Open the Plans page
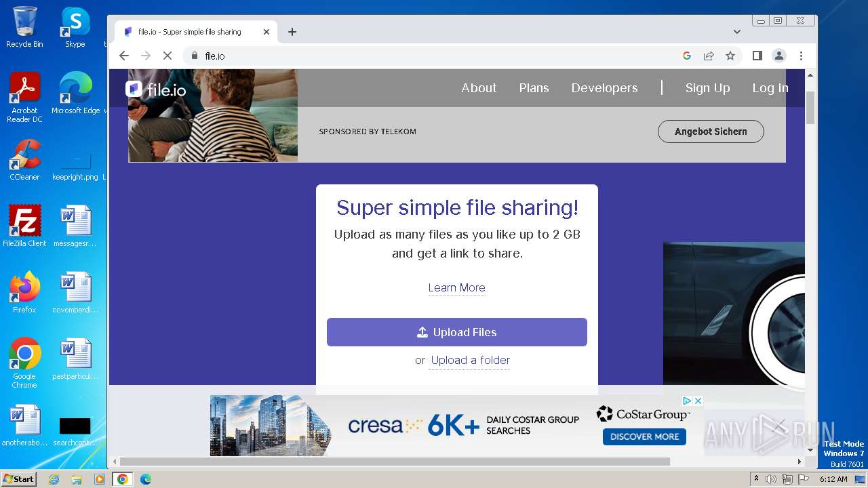 pos(534,88)
